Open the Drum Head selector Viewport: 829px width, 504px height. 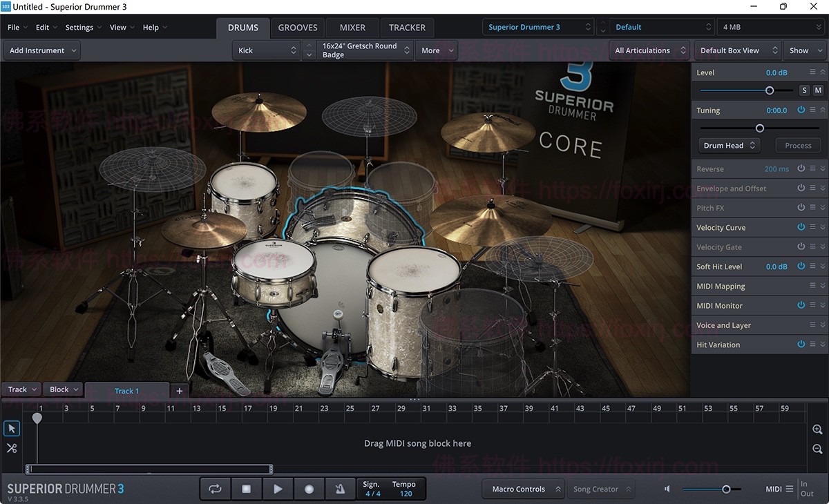728,145
